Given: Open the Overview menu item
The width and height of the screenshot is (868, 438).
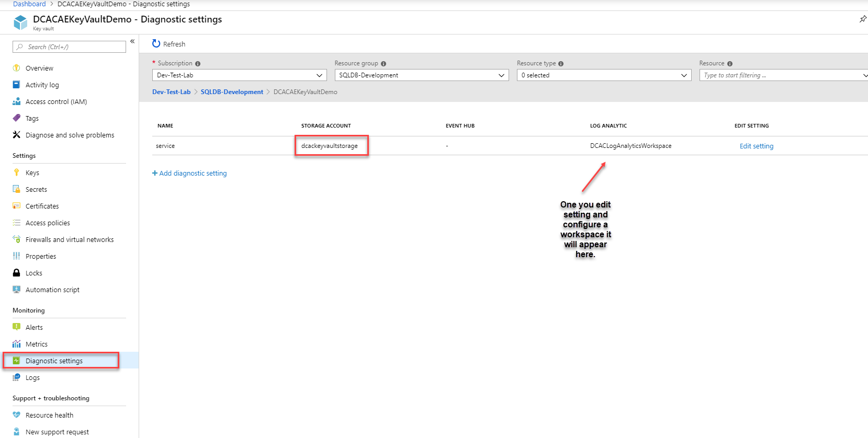Looking at the screenshot, I should pos(39,68).
